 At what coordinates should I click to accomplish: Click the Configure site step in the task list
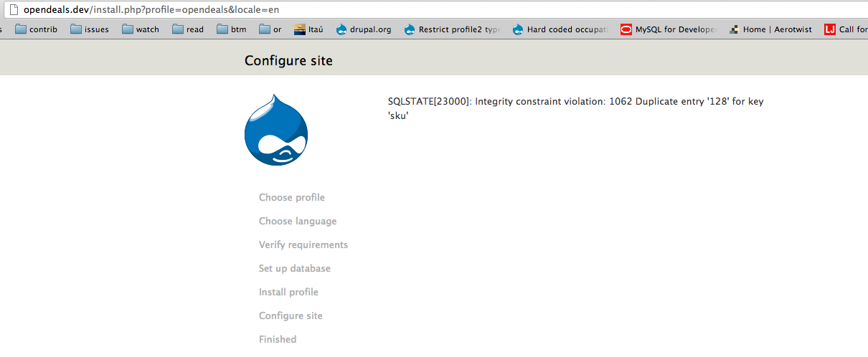pyautogui.click(x=291, y=315)
